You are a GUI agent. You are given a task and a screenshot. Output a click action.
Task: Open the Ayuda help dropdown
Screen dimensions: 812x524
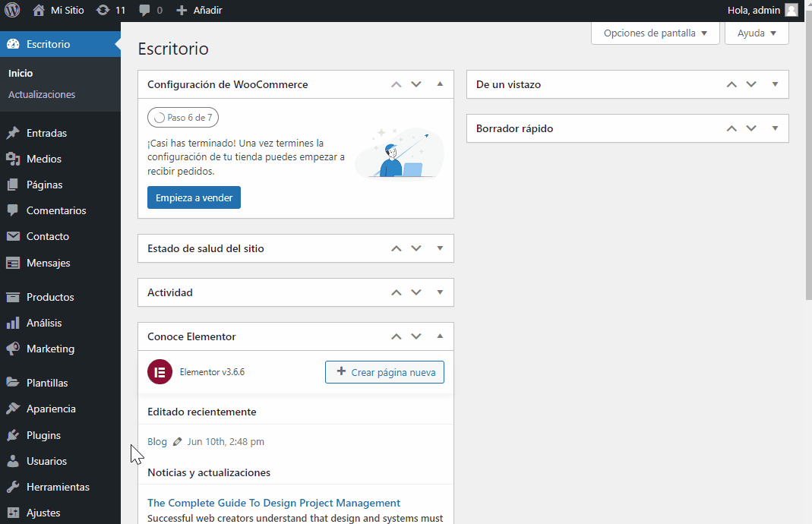(x=757, y=33)
